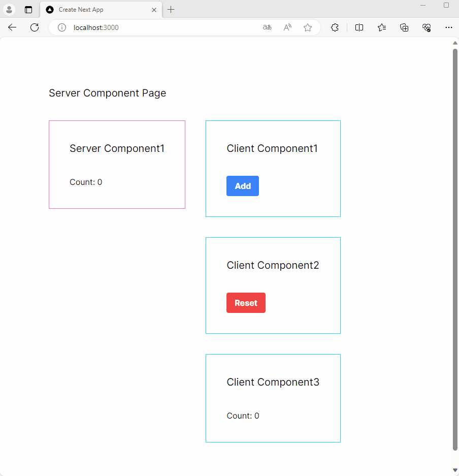This screenshot has width=459, height=476.
Task: Toggle the split screen icon
Action: click(x=359, y=27)
